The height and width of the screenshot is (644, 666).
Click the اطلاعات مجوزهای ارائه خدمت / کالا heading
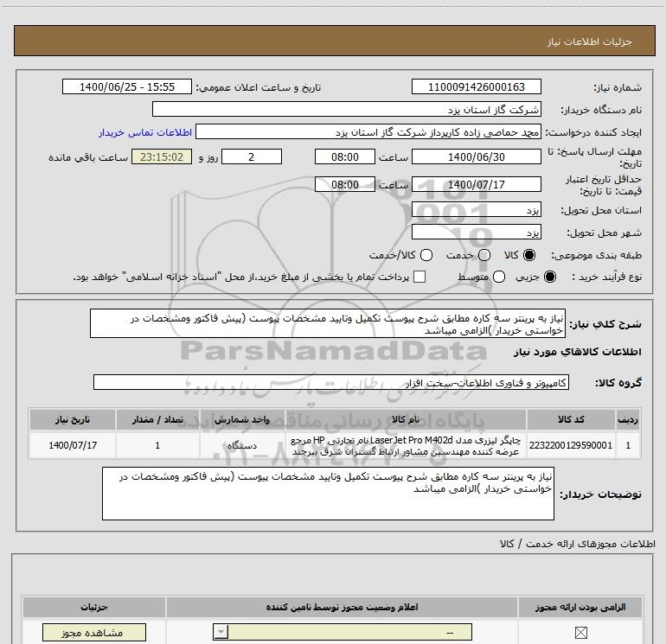pos(577,544)
